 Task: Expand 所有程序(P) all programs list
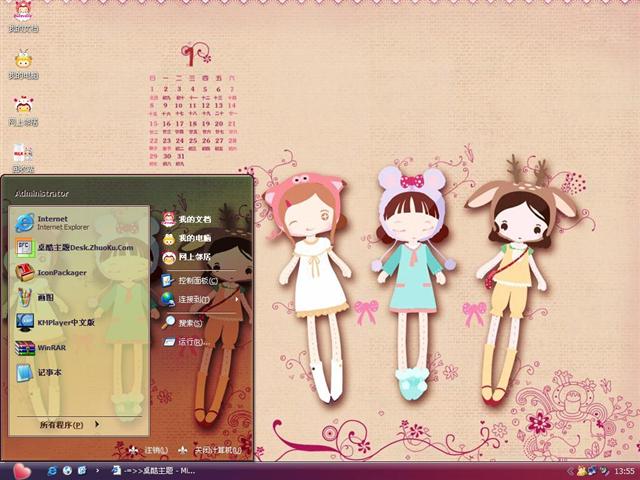click(69, 424)
